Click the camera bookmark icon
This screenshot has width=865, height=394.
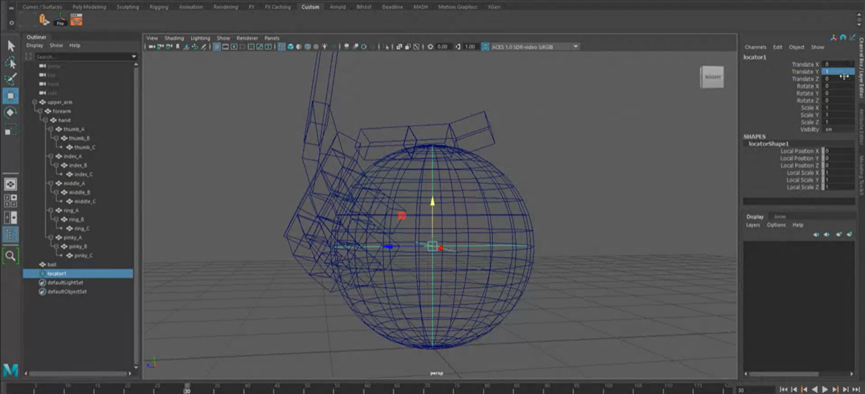pos(177,47)
